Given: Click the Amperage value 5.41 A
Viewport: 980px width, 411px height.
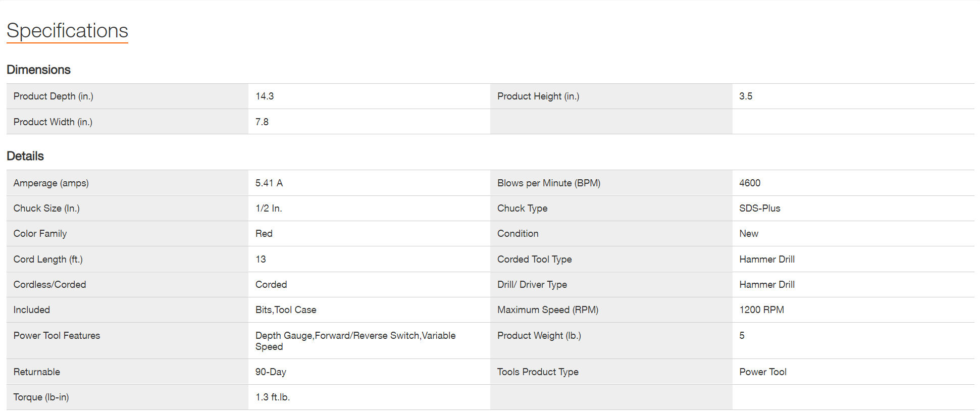Looking at the screenshot, I should point(269,183).
